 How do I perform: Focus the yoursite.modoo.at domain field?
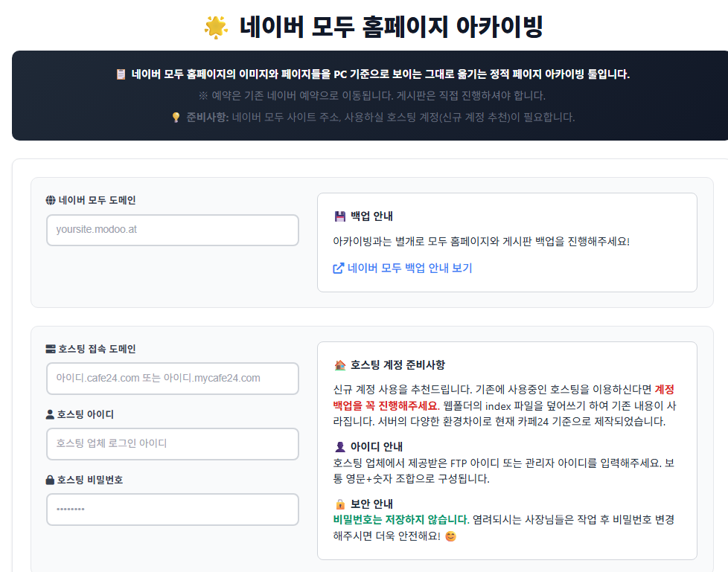click(173, 230)
